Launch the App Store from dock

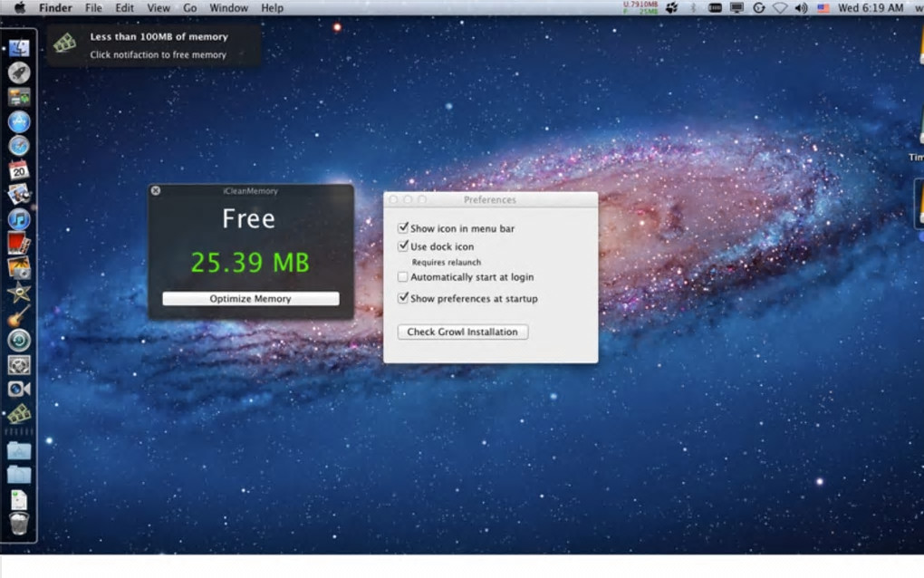(x=19, y=121)
